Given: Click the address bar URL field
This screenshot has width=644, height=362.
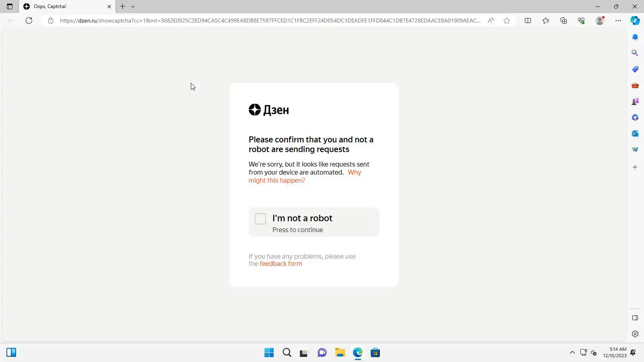Looking at the screenshot, I should point(270,21).
